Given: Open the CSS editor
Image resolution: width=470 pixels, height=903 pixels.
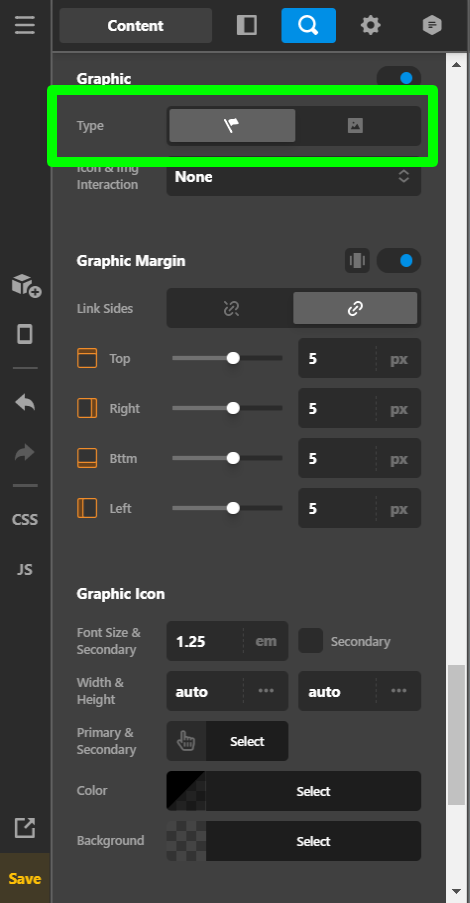Looking at the screenshot, I should (x=25, y=519).
